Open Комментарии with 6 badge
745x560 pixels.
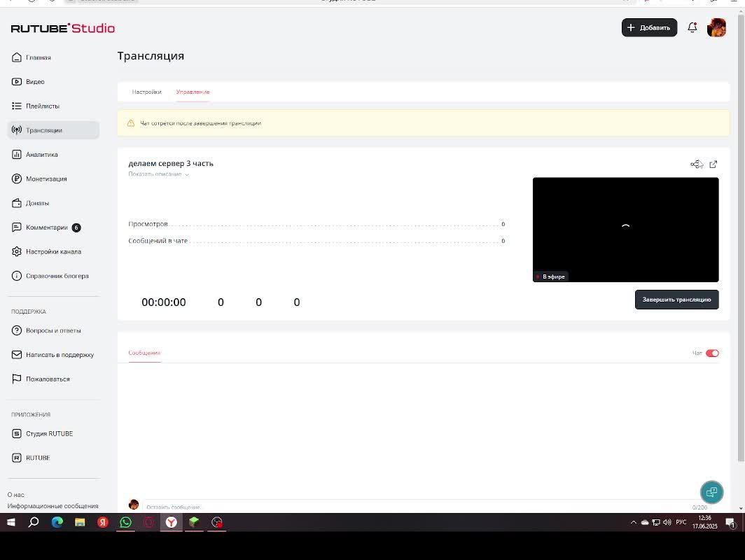click(46, 227)
